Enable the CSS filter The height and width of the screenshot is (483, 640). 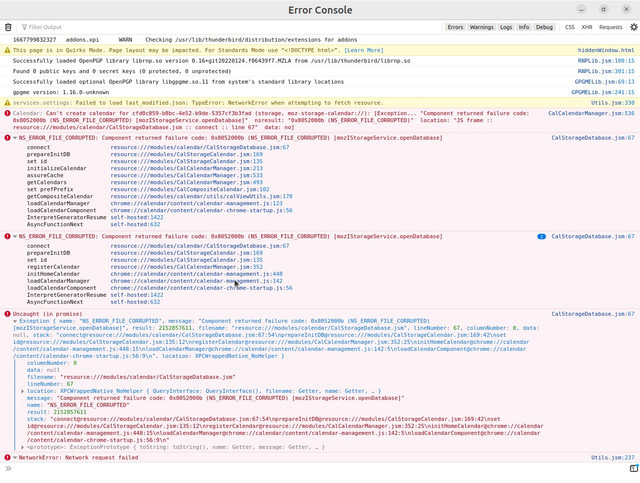[569, 27]
